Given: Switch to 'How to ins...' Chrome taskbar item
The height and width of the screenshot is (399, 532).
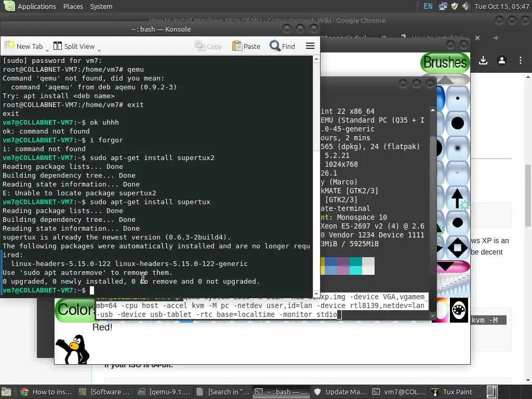Looking at the screenshot, I should [46, 392].
